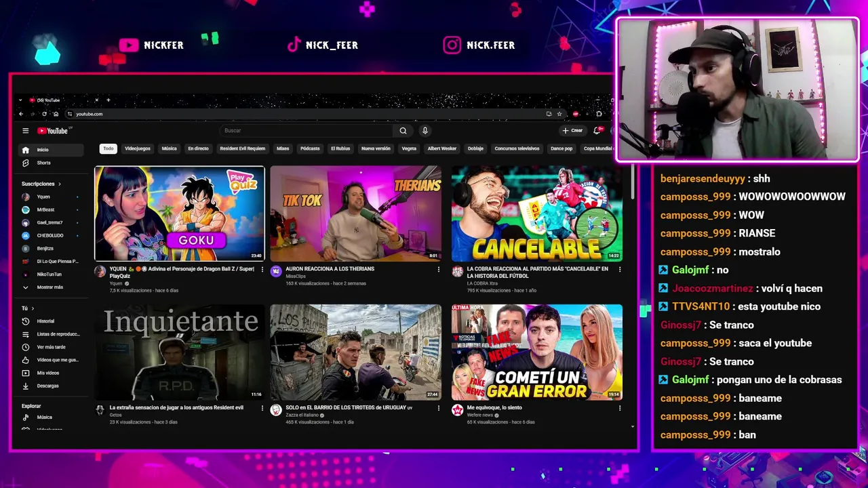Open the YouTube hamburger guide menu
Viewport: 868px width, 488px height.
(x=25, y=131)
